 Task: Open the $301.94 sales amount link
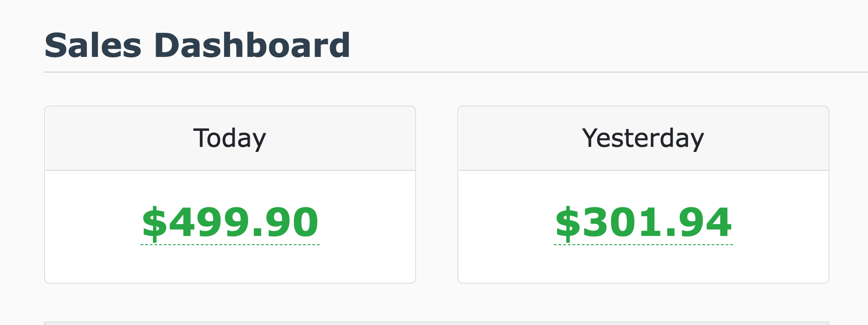tap(643, 223)
